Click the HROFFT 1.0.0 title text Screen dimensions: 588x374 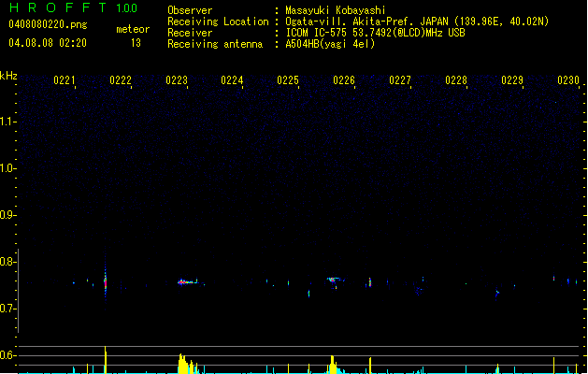[74, 7]
